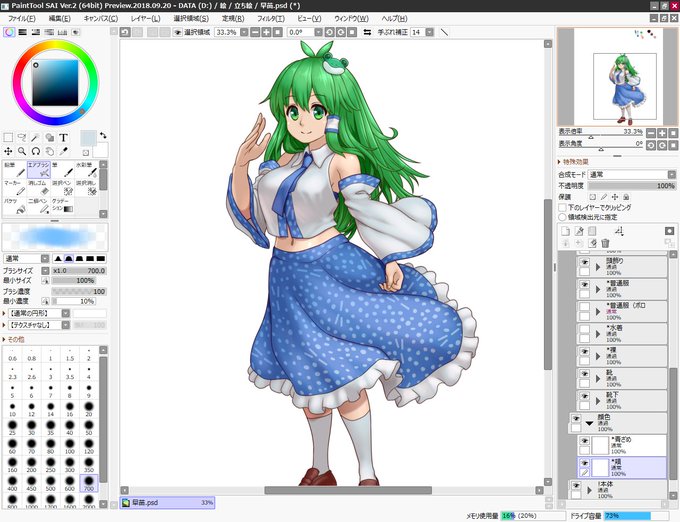This screenshot has height=522, width=680.
Task: Choose the エアブラシ airbrush tool
Action: click(x=39, y=170)
